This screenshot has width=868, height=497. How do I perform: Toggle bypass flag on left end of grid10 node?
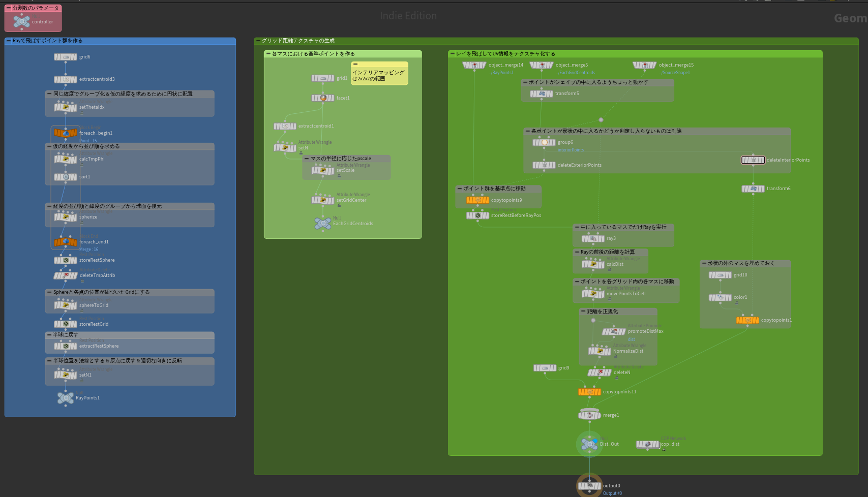(711, 275)
